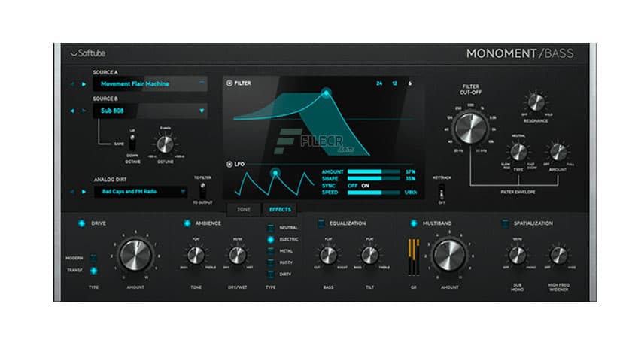Viewport: 629px width, 364px height.
Task: Set LFO Sync to ON
Action: click(365, 186)
